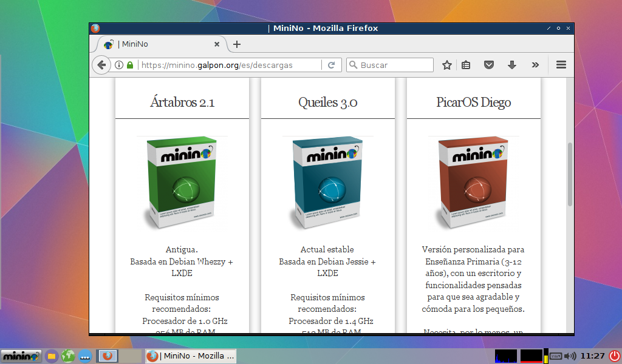
Task: Close the MiniNo tab
Action: click(x=217, y=44)
